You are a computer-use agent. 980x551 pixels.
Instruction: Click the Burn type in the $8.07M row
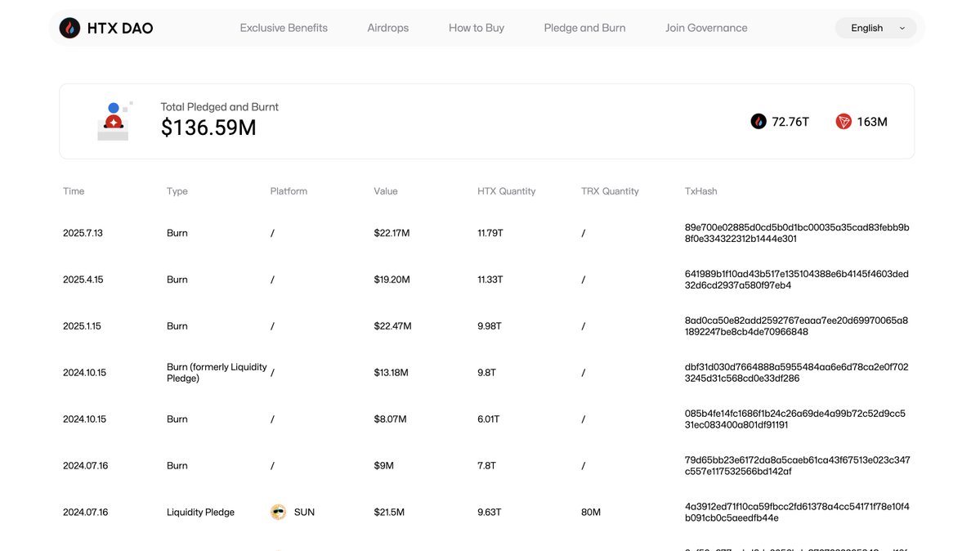(x=177, y=419)
